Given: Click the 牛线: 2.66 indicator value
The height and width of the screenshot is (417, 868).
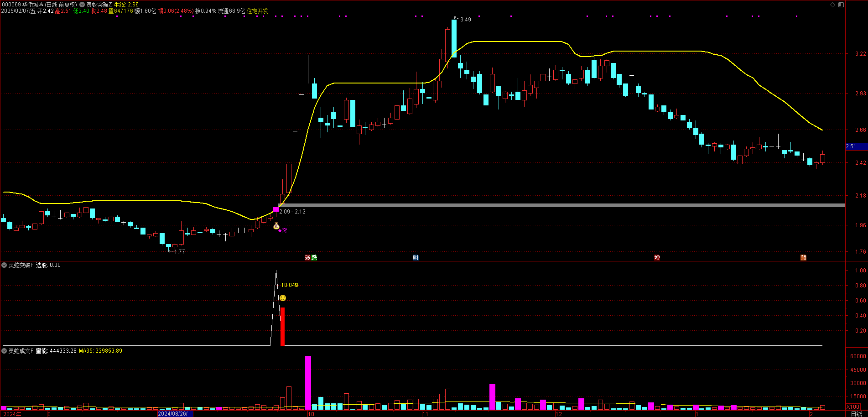Looking at the screenshot, I should pos(126,5).
